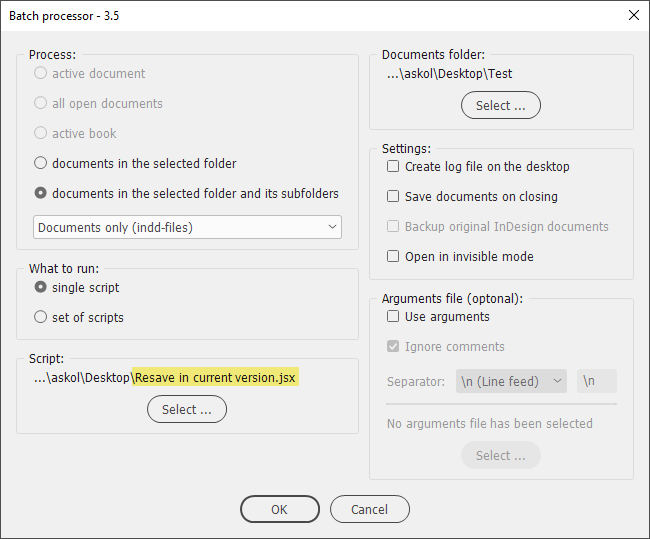
Task: Click Select button under Script path
Action: pyautogui.click(x=187, y=409)
